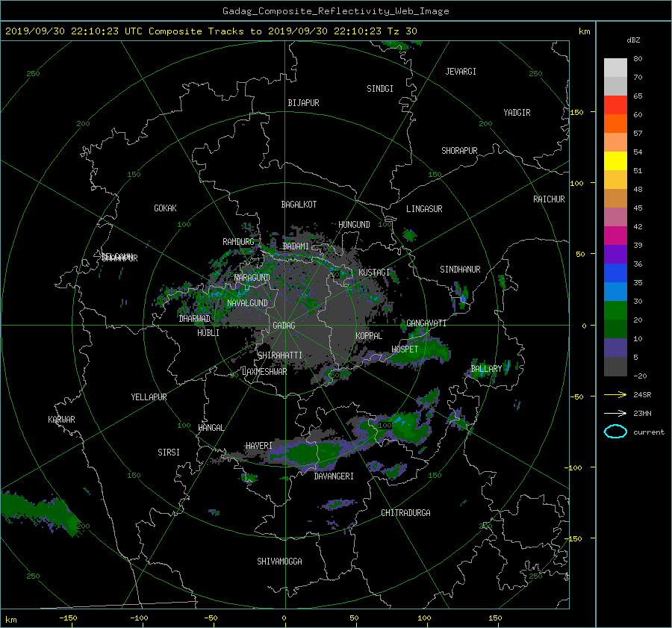
Task: Click the gray -20 dBZ color swatch
Action: 615,366
